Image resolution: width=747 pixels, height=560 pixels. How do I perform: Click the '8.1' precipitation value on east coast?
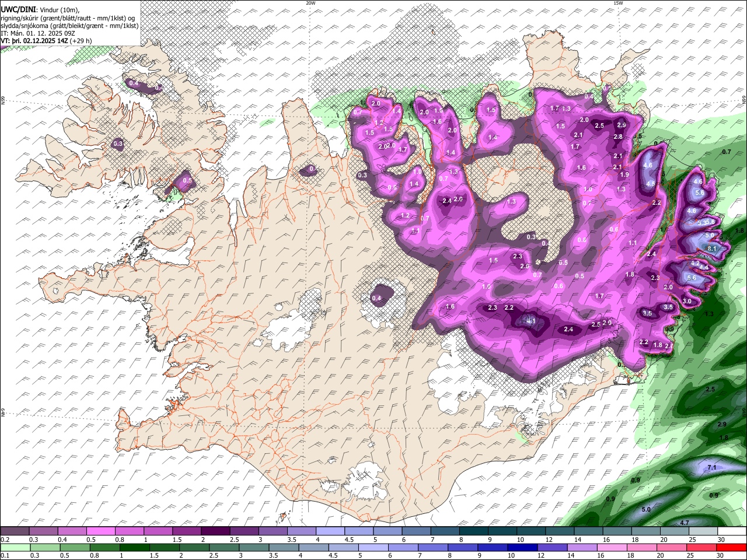(711, 249)
